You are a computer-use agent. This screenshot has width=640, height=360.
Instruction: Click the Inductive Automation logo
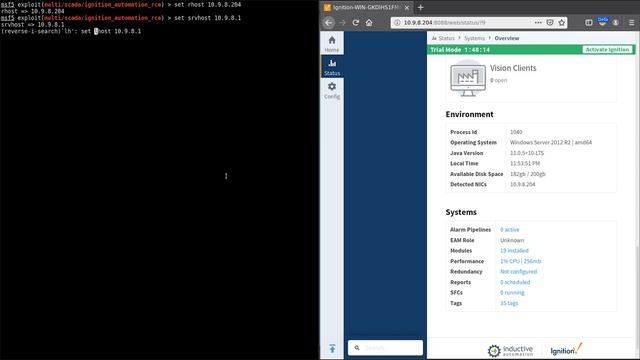(x=510, y=350)
